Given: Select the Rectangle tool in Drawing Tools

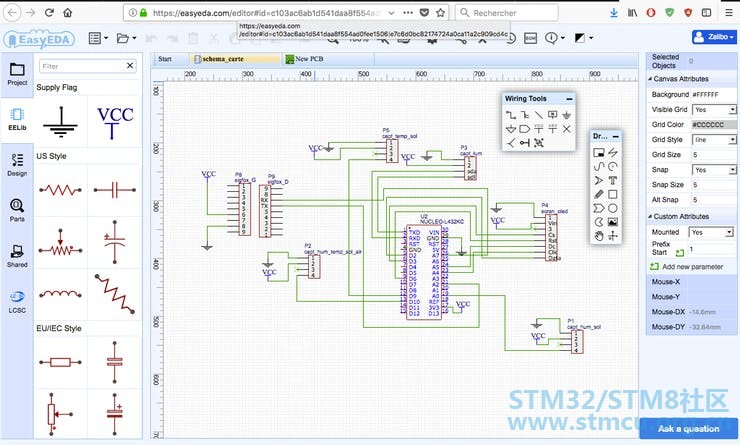Looking at the screenshot, I should (x=613, y=194).
